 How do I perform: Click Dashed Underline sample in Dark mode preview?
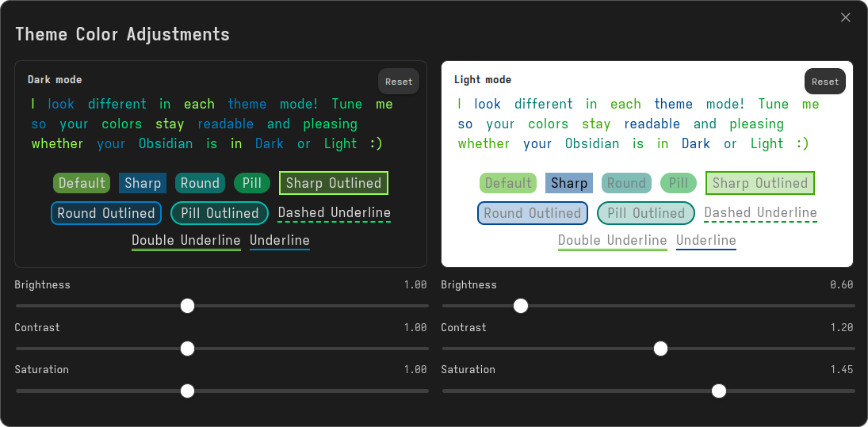tap(335, 213)
